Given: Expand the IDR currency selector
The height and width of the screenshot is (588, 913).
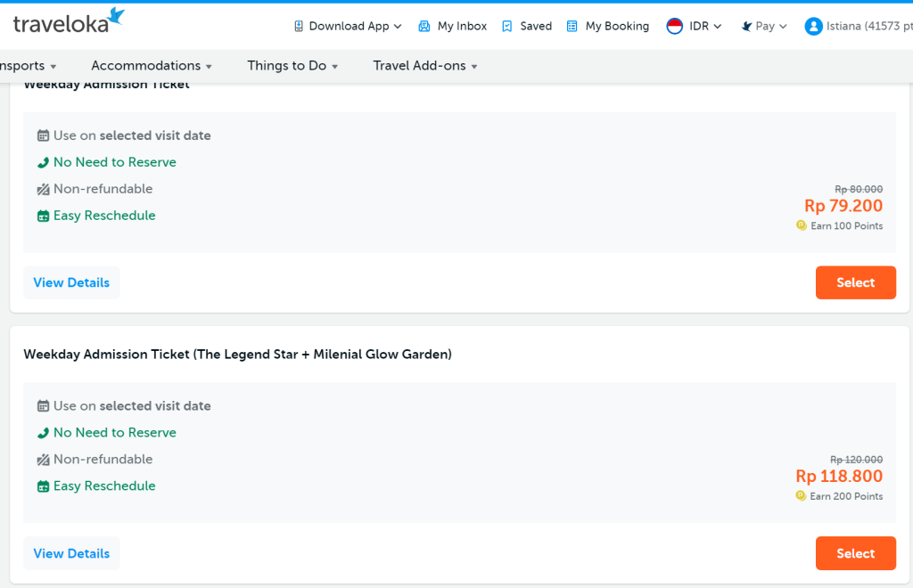Looking at the screenshot, I should (x=705, y=27).
